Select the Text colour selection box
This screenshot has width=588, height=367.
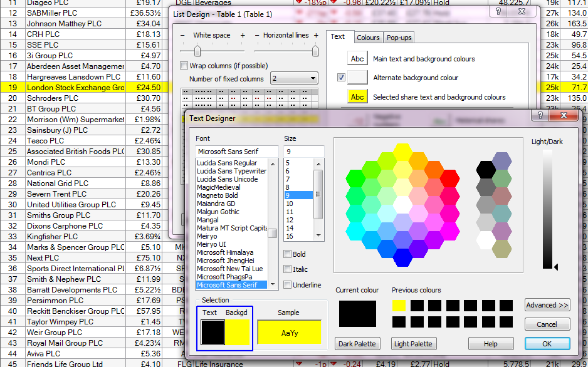213,332
